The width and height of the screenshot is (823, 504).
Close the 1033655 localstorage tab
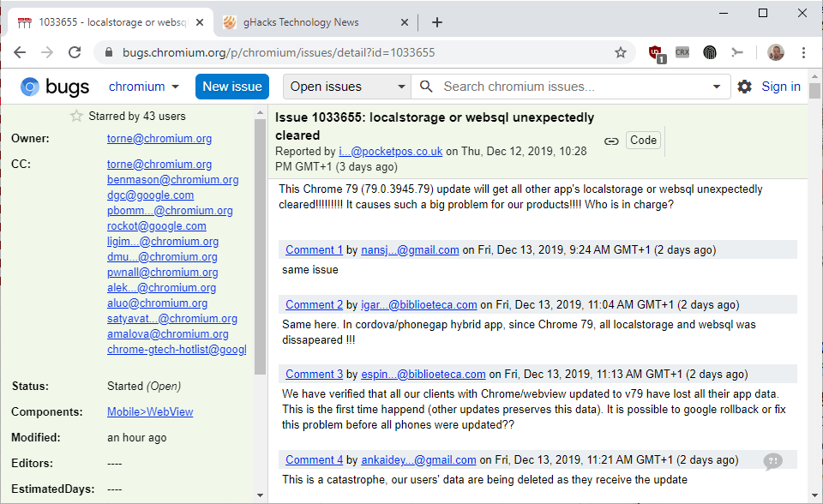[200, 22]
